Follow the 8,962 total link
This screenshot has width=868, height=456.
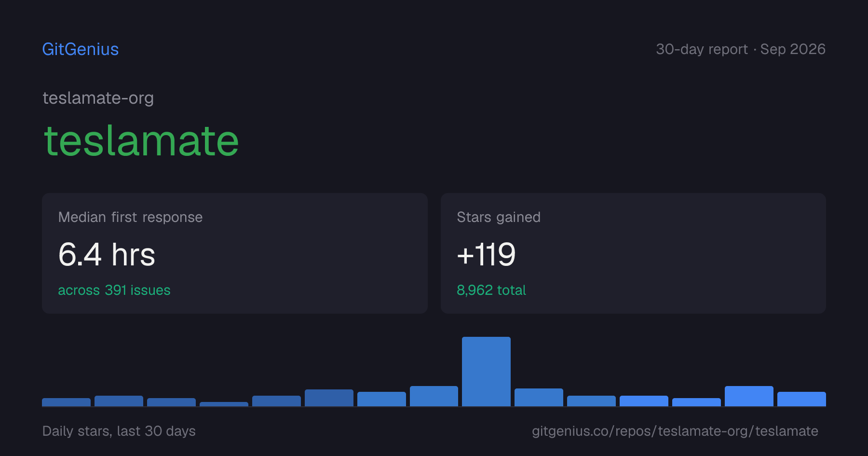[491, 290]
